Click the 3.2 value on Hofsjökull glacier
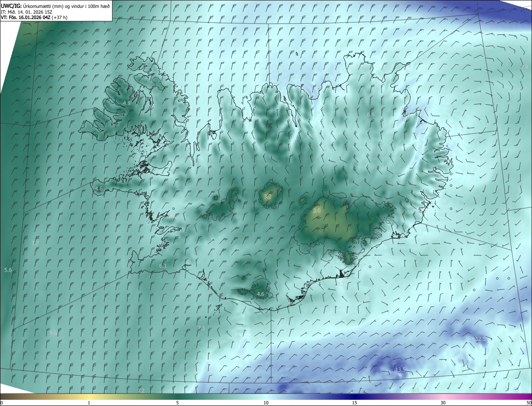 click(x=268, y=196)
